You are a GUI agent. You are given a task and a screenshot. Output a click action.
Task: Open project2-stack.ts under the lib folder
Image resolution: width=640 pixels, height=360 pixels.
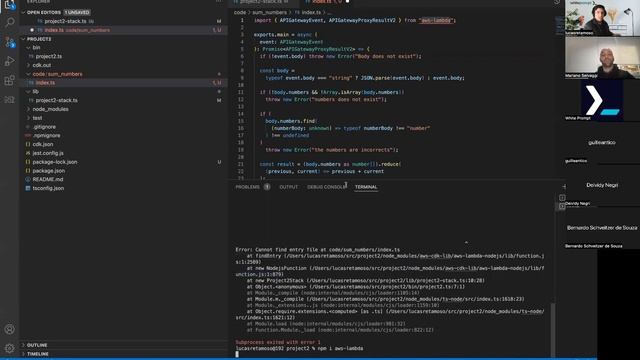tap(56, 100)
